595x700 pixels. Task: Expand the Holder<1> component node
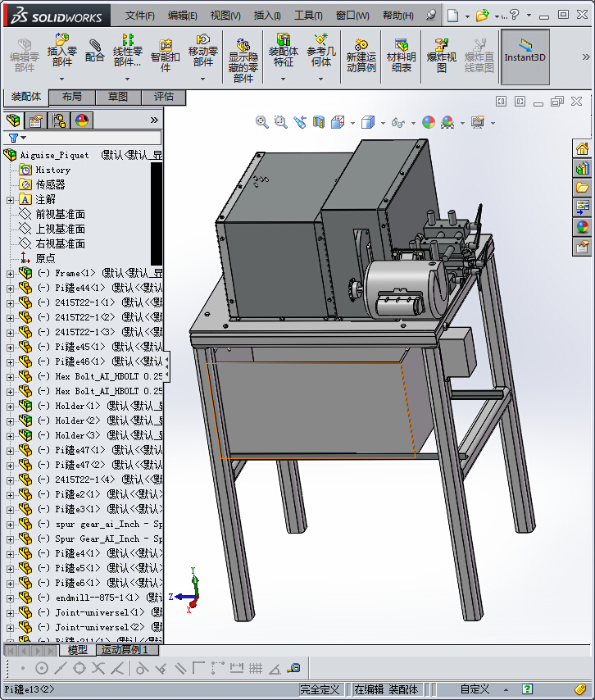coord(11,407)
